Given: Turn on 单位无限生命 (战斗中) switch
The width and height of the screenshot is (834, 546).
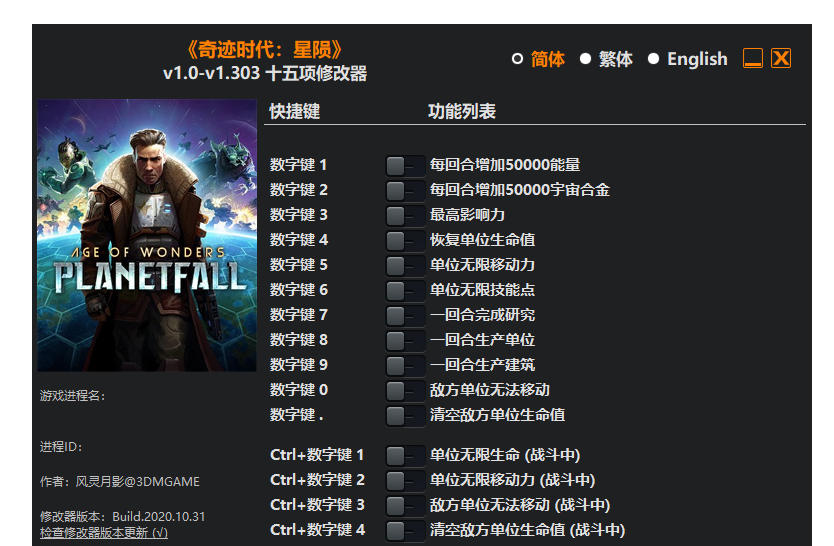Looking at the screenshot, I should (405, 456).
